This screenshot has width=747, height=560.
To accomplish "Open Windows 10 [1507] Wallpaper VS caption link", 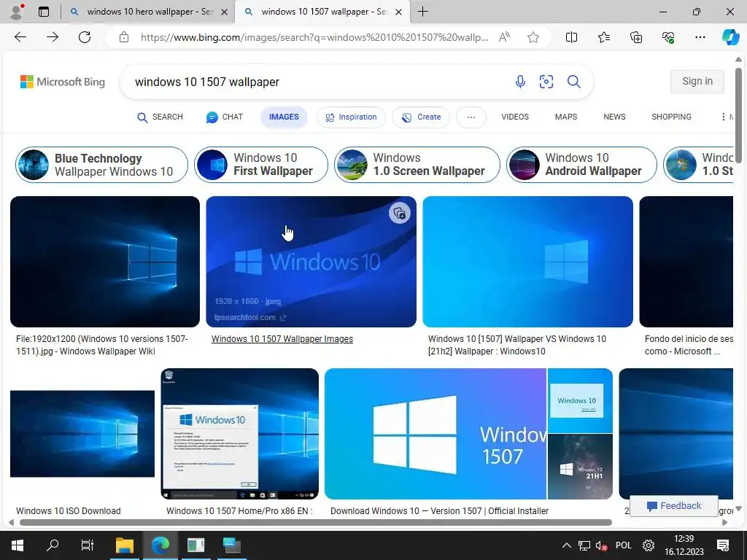I will 517,345.
